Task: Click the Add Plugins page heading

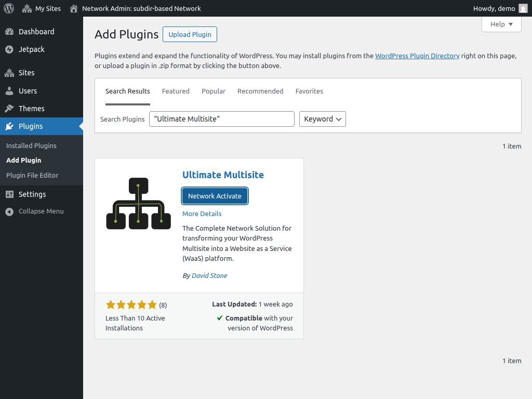Action: (x=127, y=34)
